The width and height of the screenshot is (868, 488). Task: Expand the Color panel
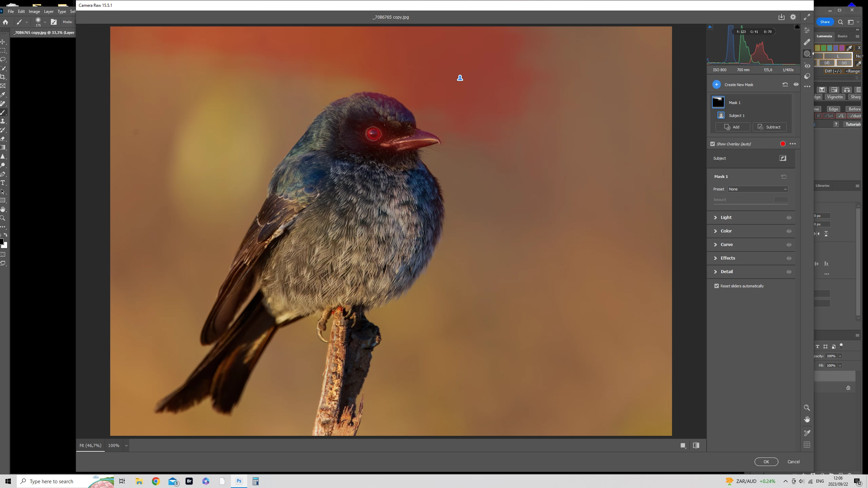pos(726,231)
